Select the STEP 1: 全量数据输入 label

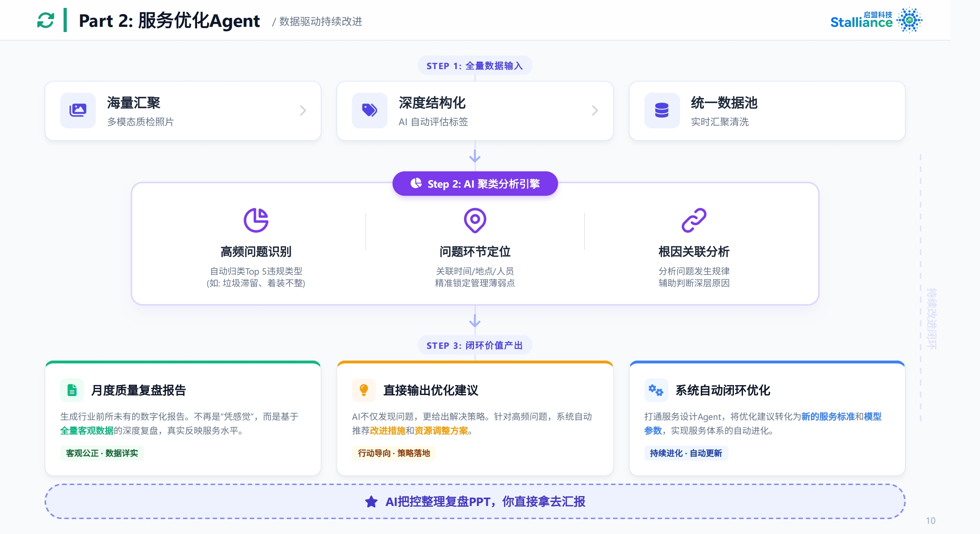click(x=475, y=66)
